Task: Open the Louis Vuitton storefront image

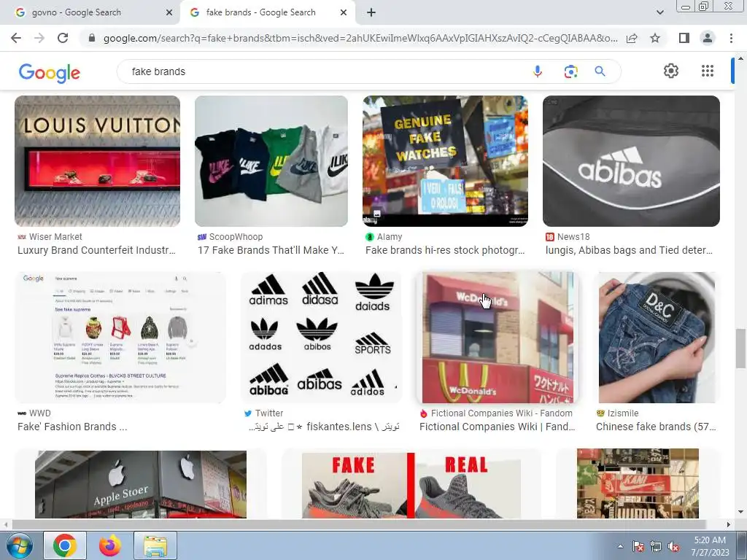Action: pyautogui.click(x=98, y=161)
